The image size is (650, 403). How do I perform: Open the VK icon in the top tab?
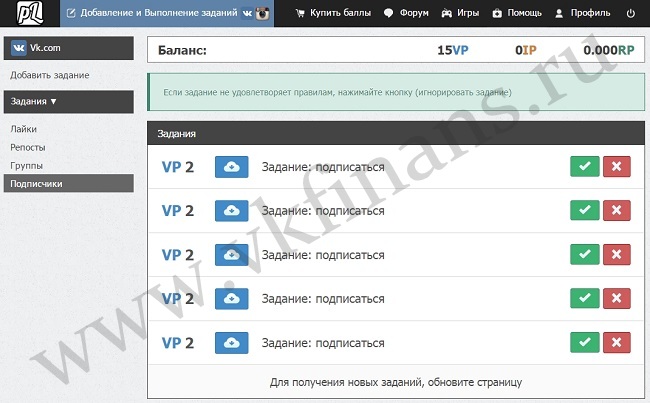click(x=247, y=13)
